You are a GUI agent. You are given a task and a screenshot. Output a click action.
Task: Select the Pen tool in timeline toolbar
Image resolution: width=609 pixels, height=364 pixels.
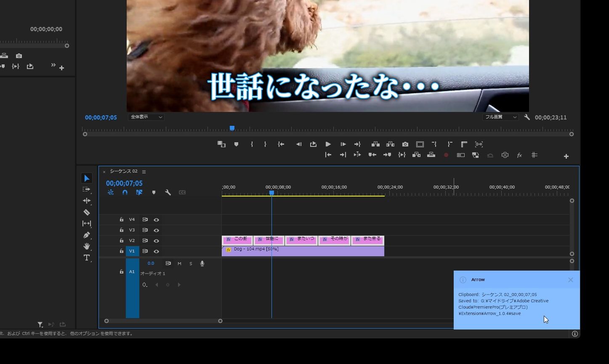point(86,235)
